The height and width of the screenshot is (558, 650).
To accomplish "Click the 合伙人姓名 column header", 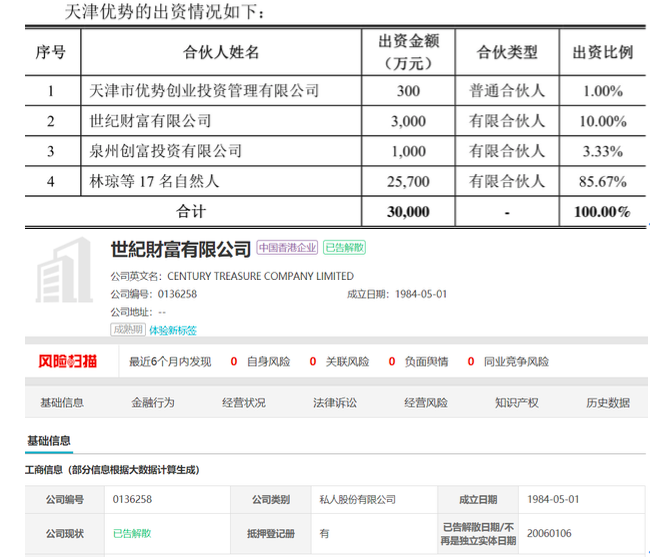I will coord(221,52).
